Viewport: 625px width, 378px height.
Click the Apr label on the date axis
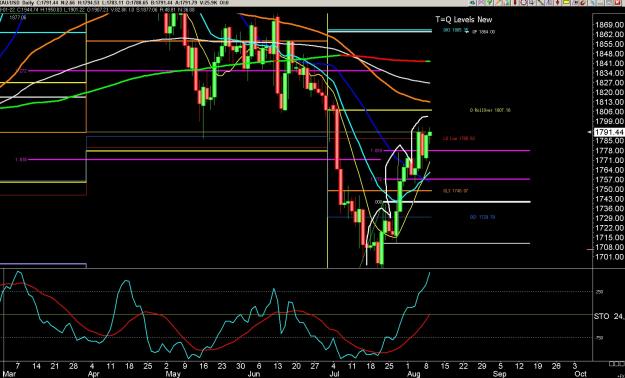click(x=93, y=374)
